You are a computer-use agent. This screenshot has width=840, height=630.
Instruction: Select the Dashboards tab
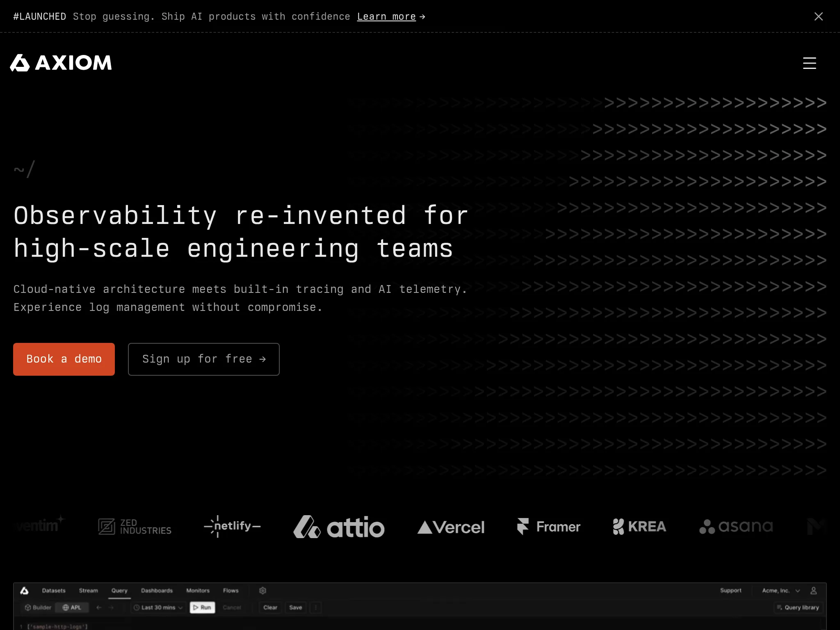[157, 590]
